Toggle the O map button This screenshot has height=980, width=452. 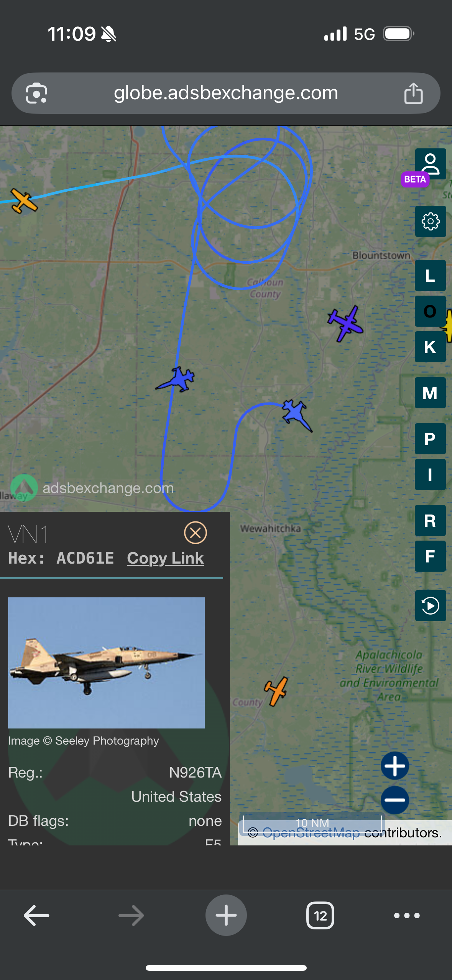click(430, 311)
